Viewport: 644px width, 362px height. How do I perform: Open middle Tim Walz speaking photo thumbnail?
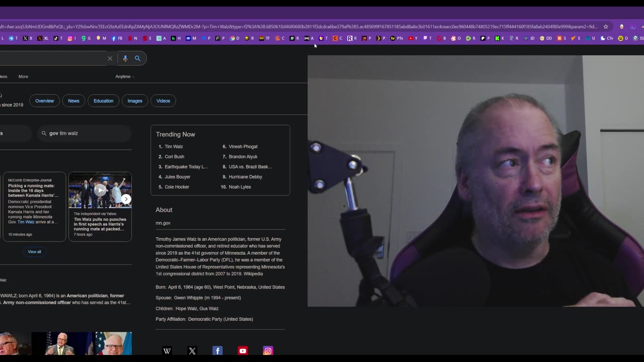[63, 343]
